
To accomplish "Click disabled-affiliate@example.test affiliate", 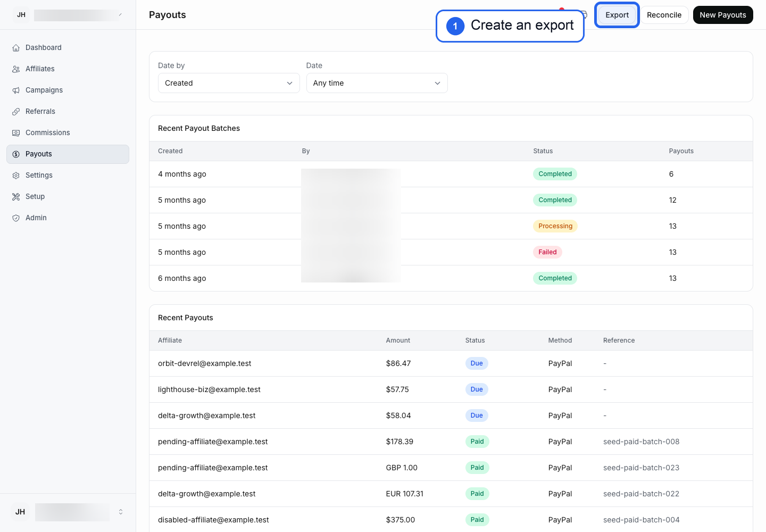I will pos(213,520).
